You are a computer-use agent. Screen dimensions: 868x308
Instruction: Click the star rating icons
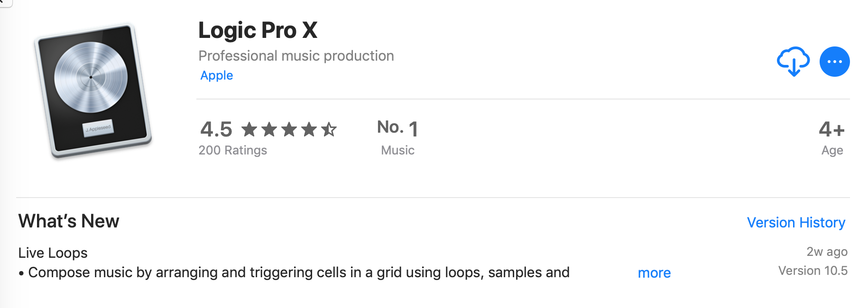tap(289, 129)
